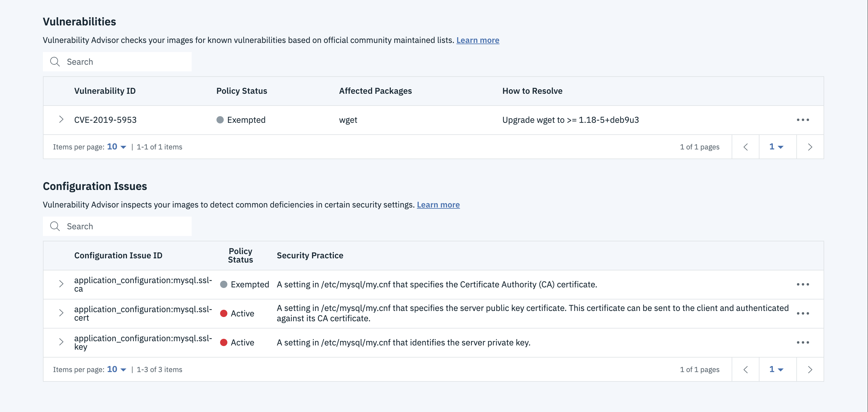868x412 pixels.
Task: Open overflow menu for mysql.ssl-ca row
Action: point(803,284)
